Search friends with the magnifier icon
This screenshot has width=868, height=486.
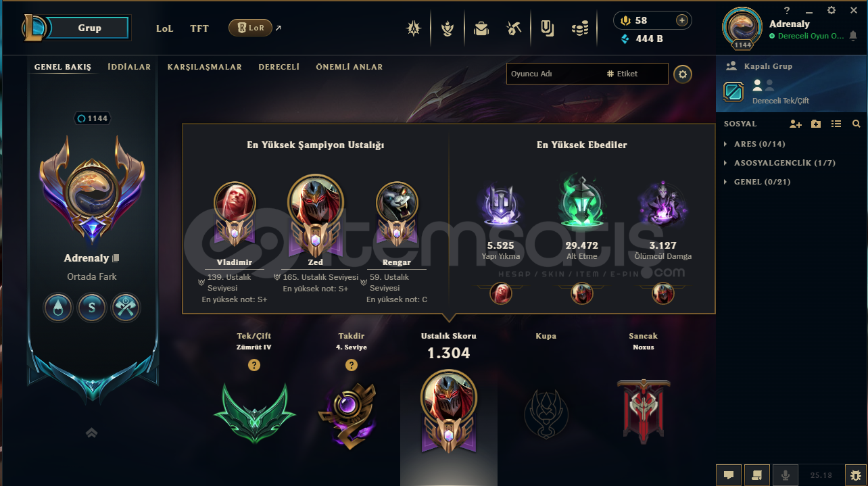point(857,124)
